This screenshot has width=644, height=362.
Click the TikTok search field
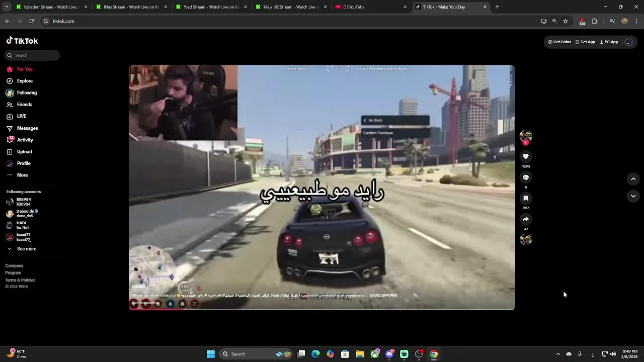(x=33, y=55)
